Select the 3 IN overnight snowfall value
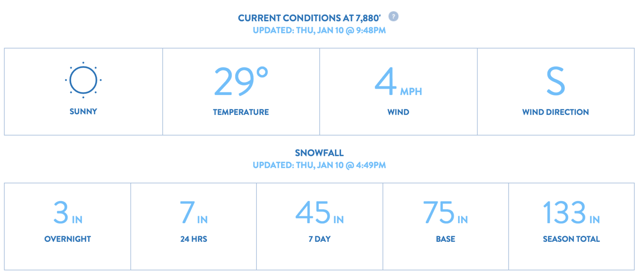The width and height of the screenshot is (644, 275). [68, 212]
